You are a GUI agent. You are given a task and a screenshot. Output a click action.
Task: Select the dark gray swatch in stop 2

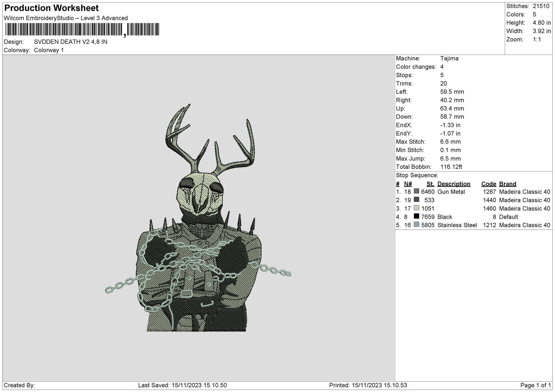coord(416,200)
